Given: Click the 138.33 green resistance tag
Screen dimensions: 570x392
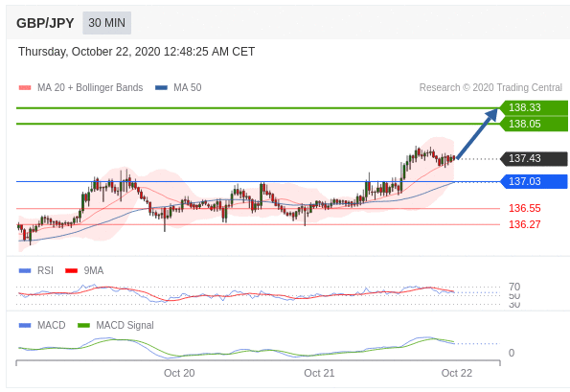Looking at the screenshot, I should click(534, 107).
